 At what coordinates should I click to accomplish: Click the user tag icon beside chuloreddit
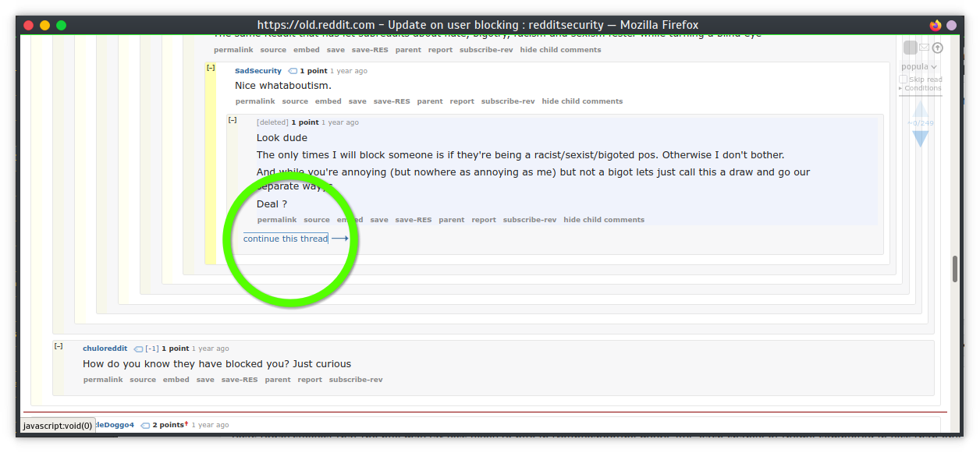click(x=138, y=349)
